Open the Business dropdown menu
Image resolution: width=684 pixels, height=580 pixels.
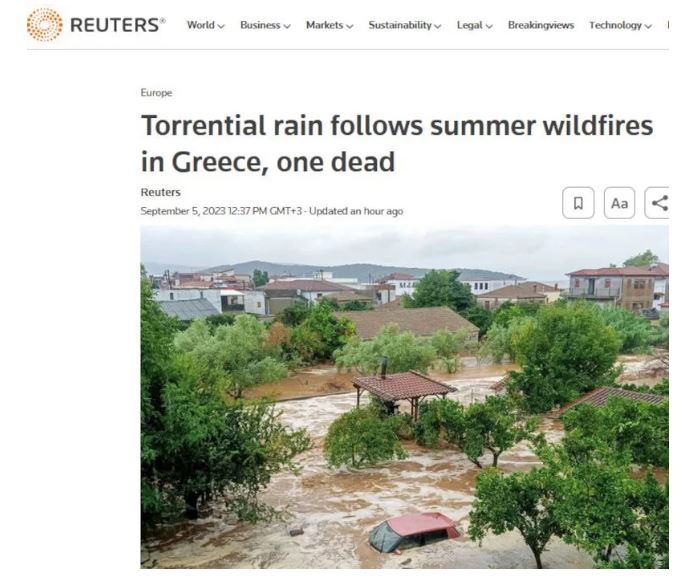[265, 25]
